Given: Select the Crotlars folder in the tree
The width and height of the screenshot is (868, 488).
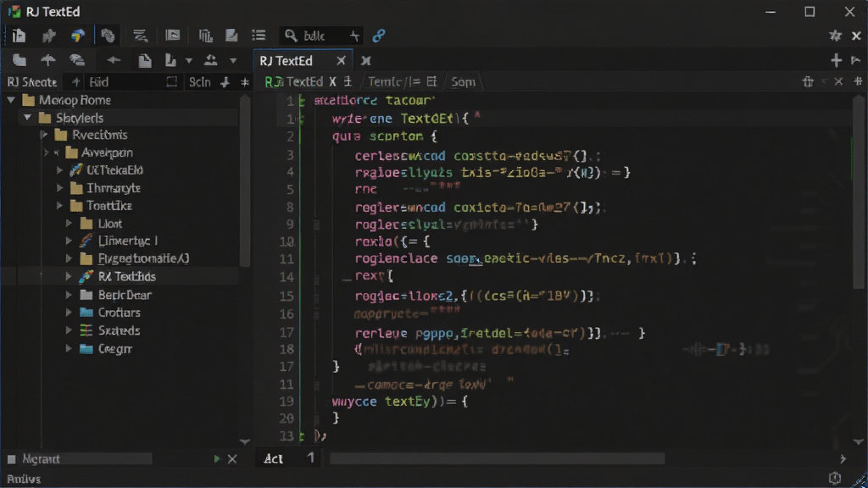Looking at the screenshot, I should [119, 313].
